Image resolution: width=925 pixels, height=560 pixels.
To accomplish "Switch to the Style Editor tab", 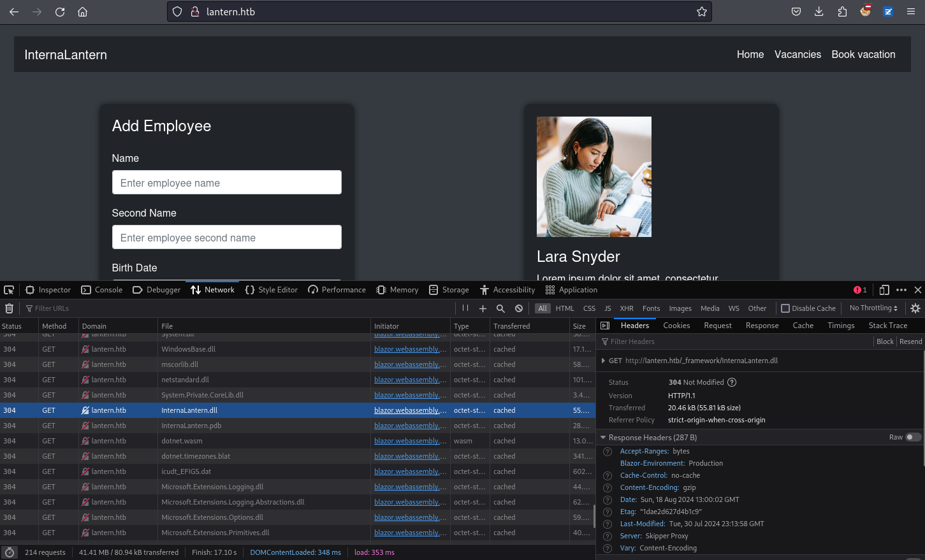I will coord(272,290).
